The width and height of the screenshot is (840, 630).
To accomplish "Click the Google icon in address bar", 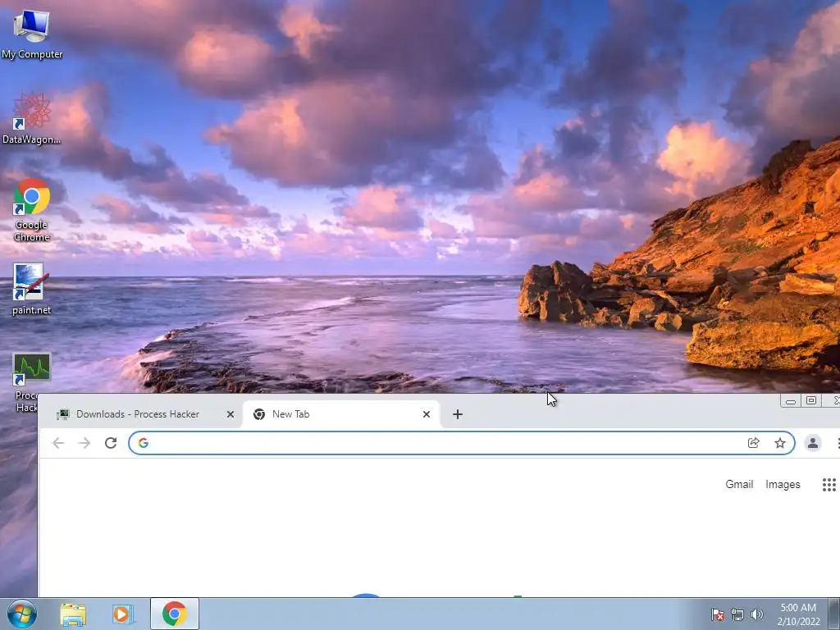I will coord(143,443).
